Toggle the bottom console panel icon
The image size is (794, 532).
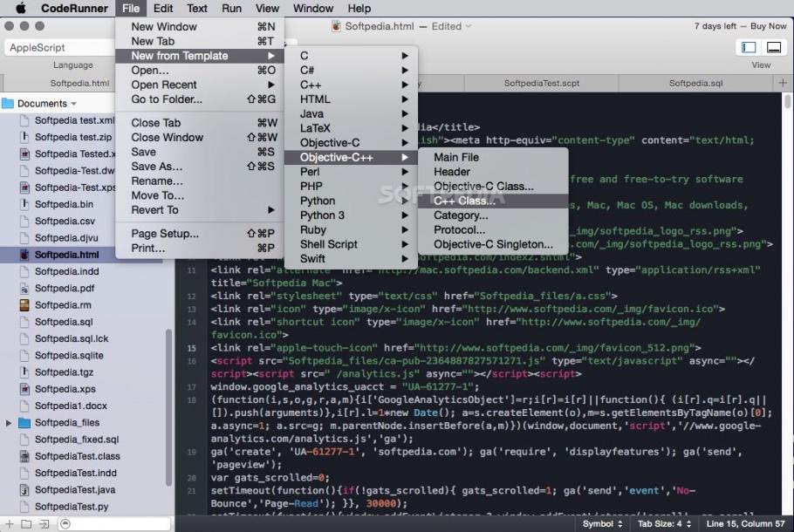[774, 48]
